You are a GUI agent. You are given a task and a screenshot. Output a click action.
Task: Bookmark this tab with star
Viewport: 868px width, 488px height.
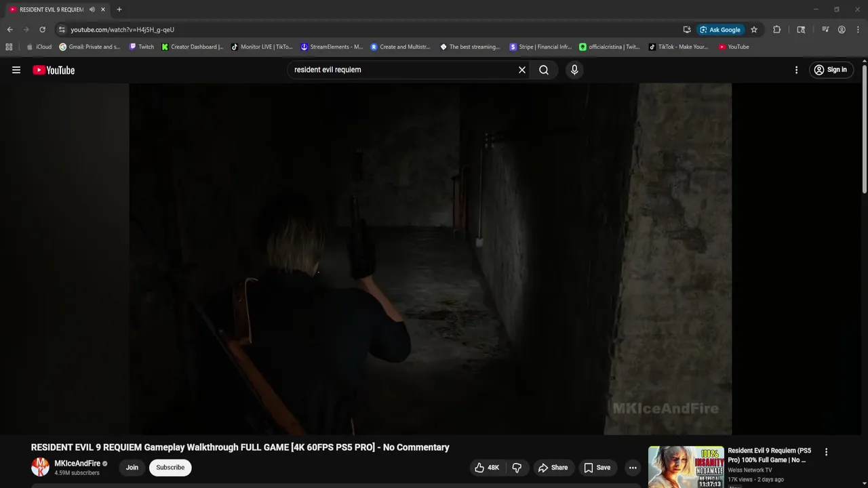click(754, 30)
